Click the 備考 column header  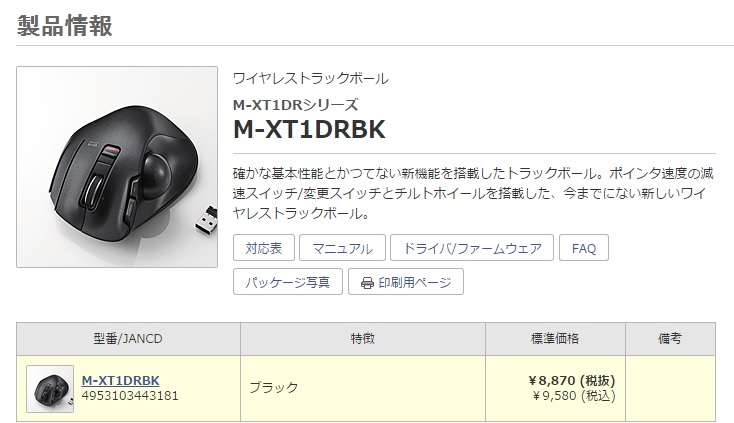(x=670, y=338)
